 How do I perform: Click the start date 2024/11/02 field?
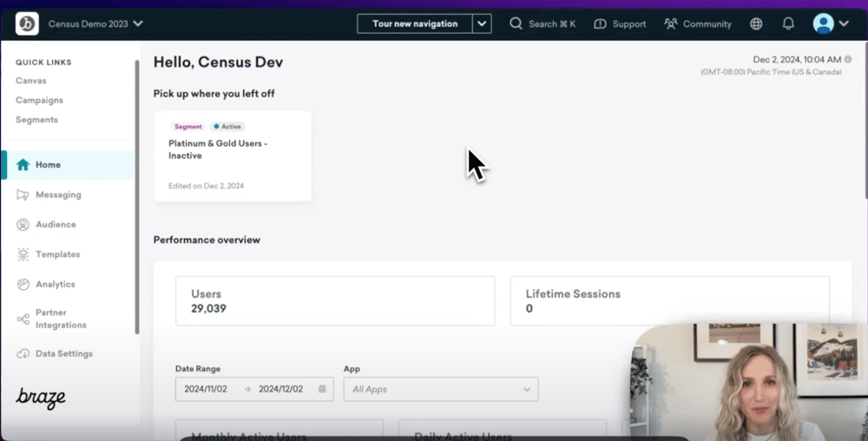(206, 389)
